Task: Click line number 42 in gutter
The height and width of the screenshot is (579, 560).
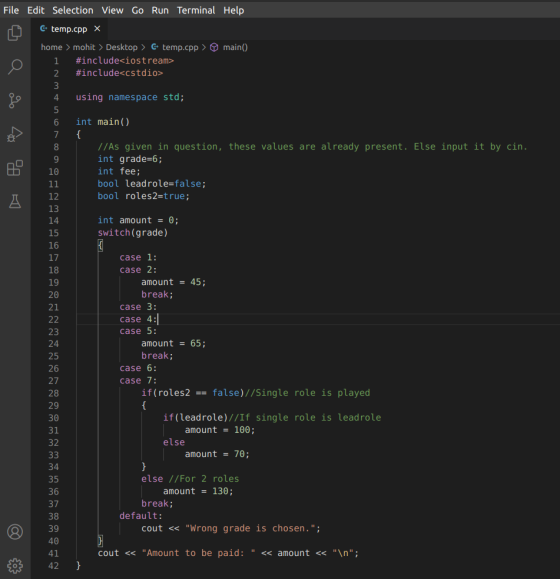Action: pos(54,566)
